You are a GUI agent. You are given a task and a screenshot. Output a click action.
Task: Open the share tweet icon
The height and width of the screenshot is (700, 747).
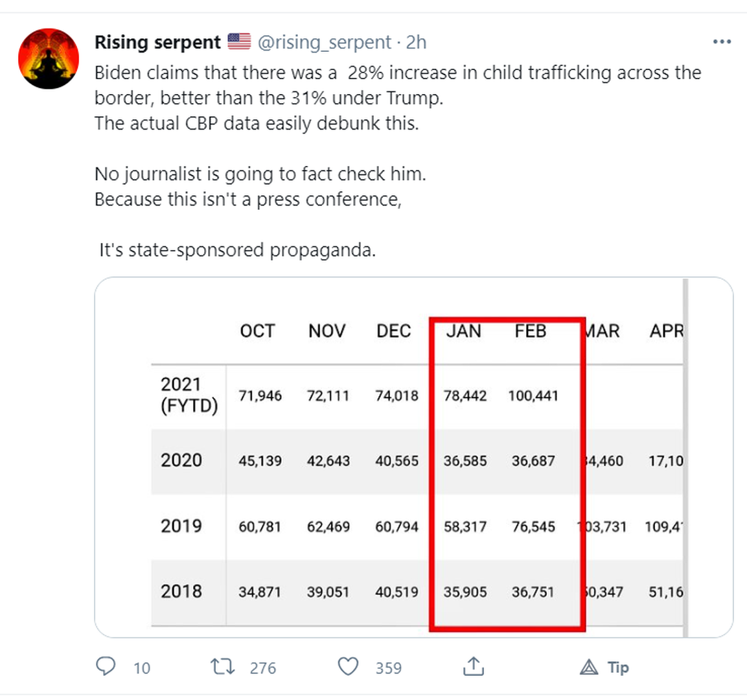pos(474,666)
